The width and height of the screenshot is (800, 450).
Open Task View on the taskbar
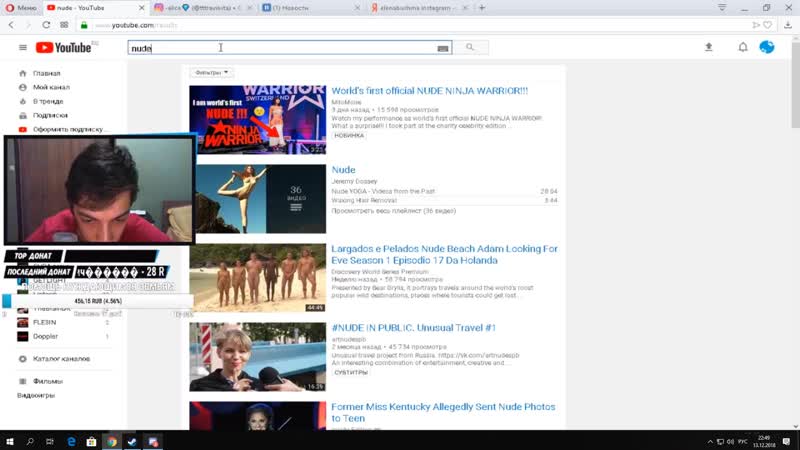49,441
